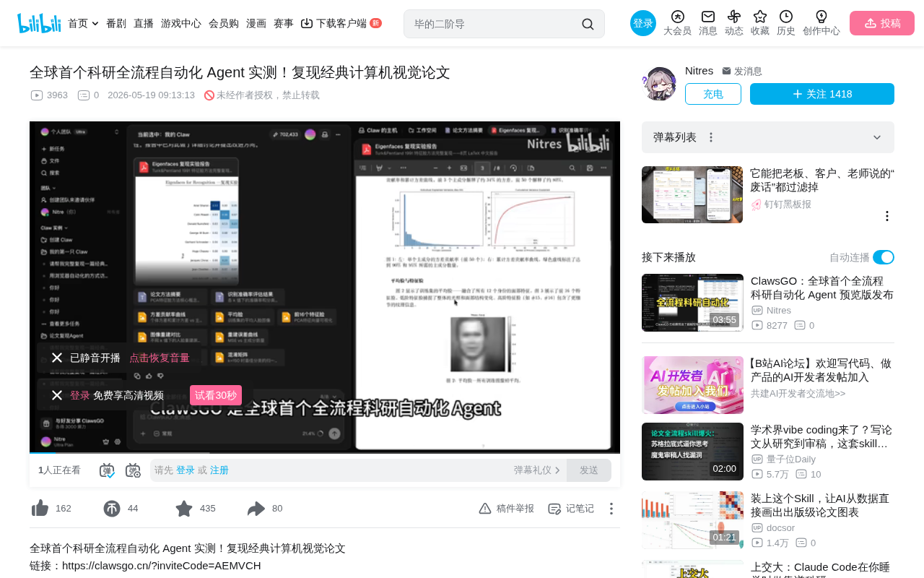Click 共建AI开发者交流地>> link
924x578 pixels.
coord(798,394)
